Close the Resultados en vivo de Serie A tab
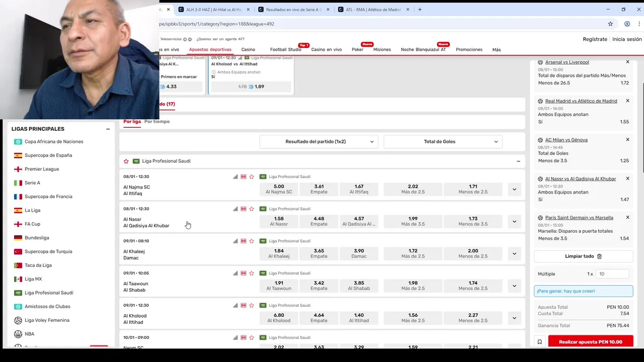Viewport: 644px width, 362px height. click(x=328, y=10)
